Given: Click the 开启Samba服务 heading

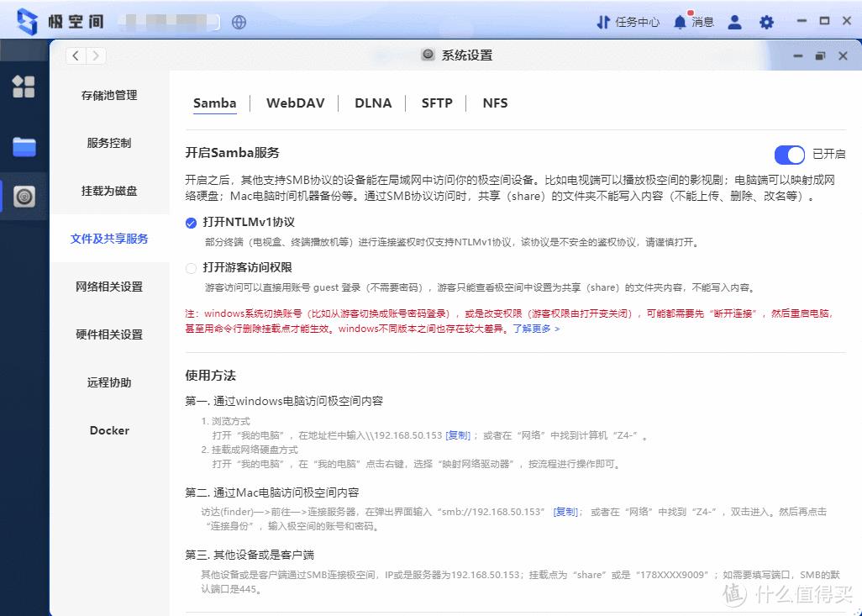Looking at the screenshot, I should click(x=232, y=152).
